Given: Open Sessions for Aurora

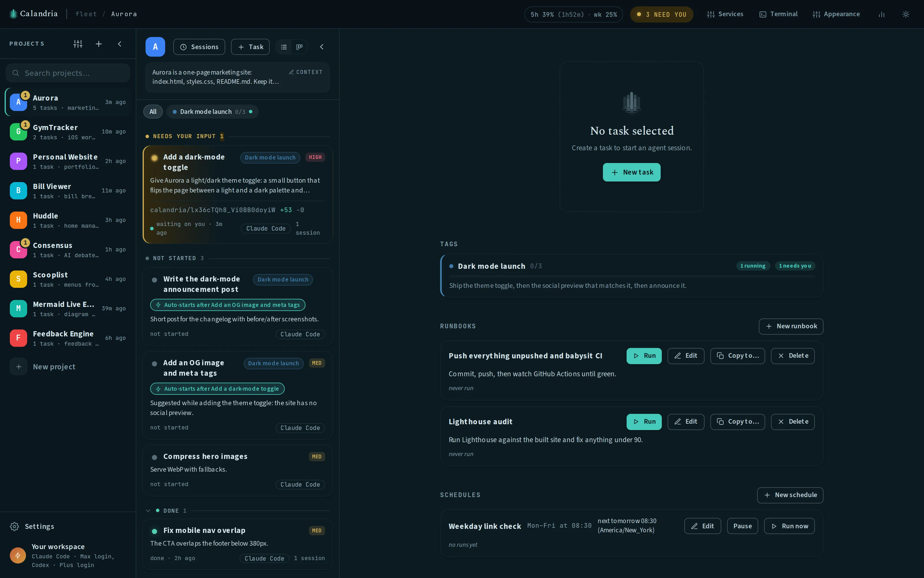Looking at the screenshot, I should pos(199,47).
